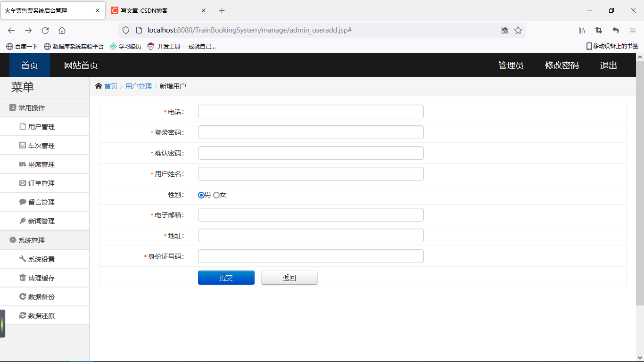This screenshot has width=644, height=362.
Task: Toggle the bookmark star in address bar
Action: pos(518,30)
